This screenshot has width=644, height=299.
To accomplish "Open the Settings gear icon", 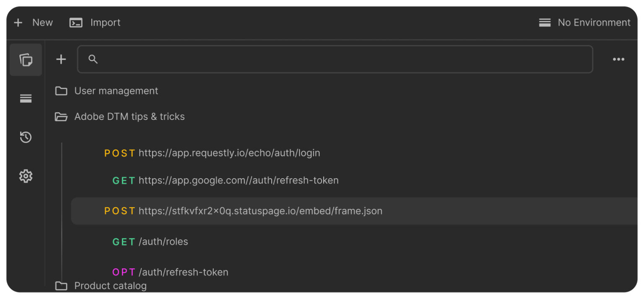I will click(26, 176).
